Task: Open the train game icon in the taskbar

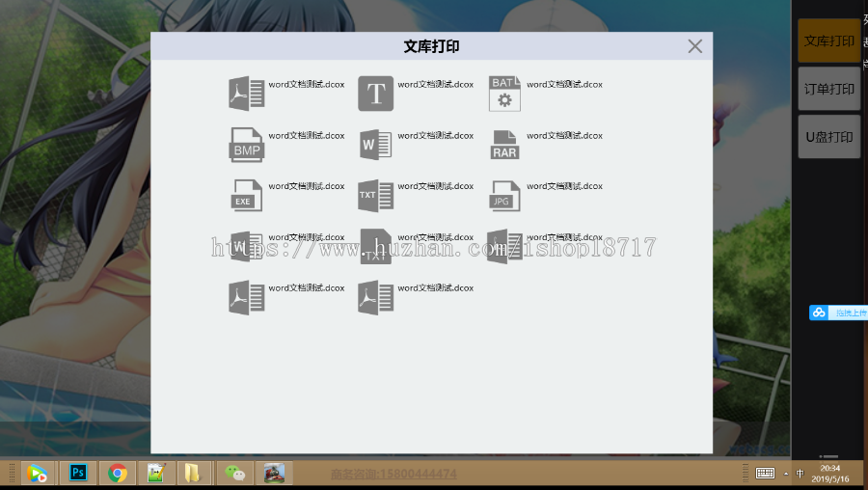Action: [274, 474]
